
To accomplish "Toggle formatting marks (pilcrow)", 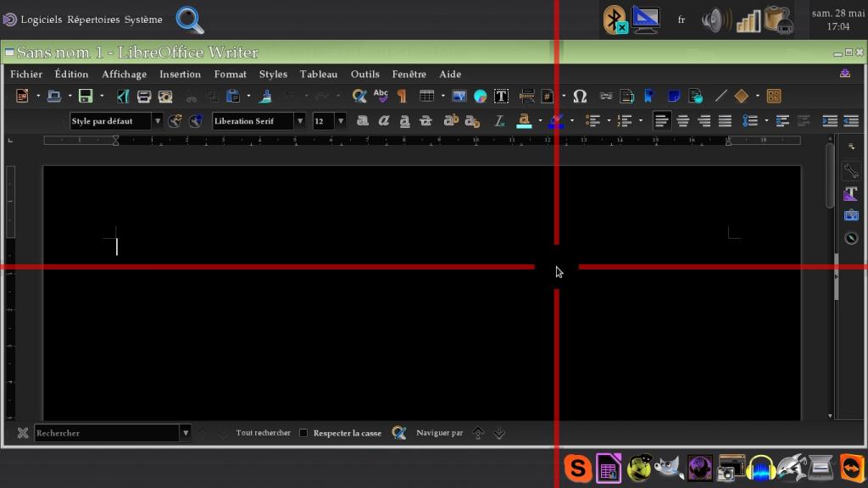I will [x=402, y=97].
